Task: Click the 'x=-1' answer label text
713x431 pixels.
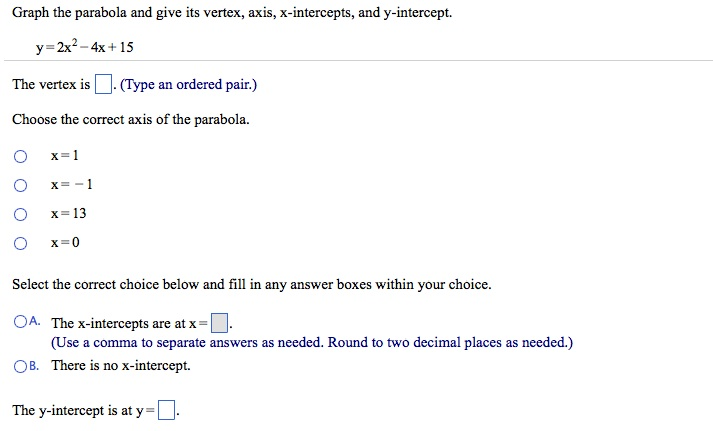Action: tap(70, 185)
